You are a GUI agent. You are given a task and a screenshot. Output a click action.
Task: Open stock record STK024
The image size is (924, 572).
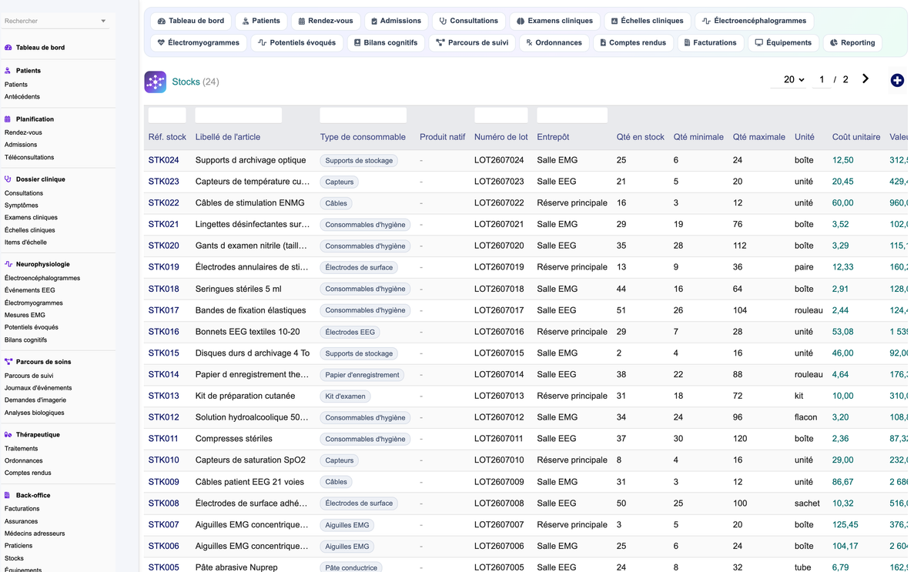pyautogui.click(x=163, y=160)
